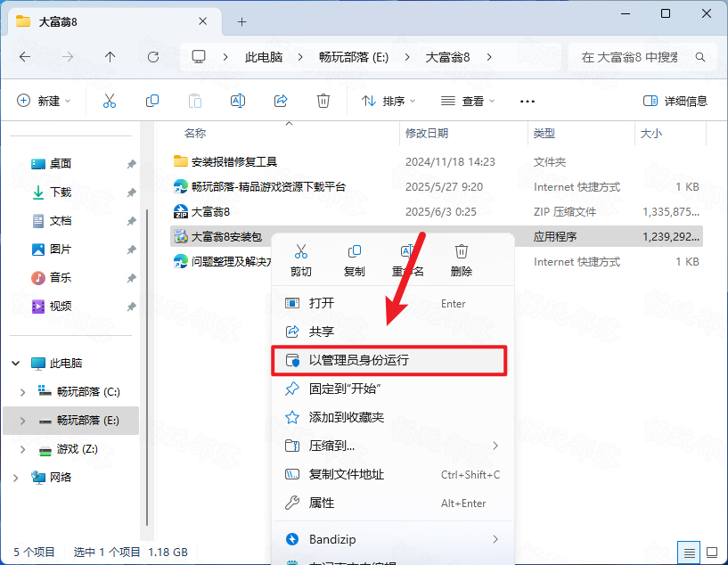
Task: Select 共享 in the context menu
Action: [x=393, y=332]
